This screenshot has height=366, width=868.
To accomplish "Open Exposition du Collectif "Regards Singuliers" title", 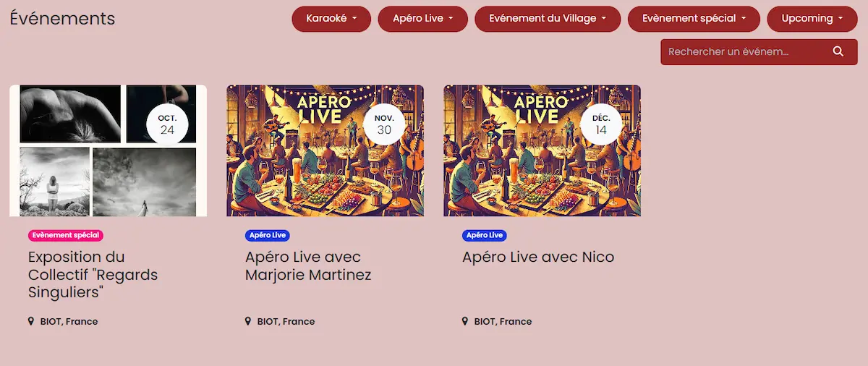I will (93, 275).
